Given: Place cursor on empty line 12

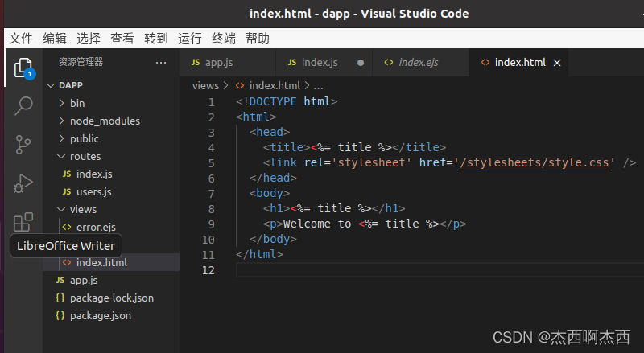Looking at the screenshot, I should (440, 270).
